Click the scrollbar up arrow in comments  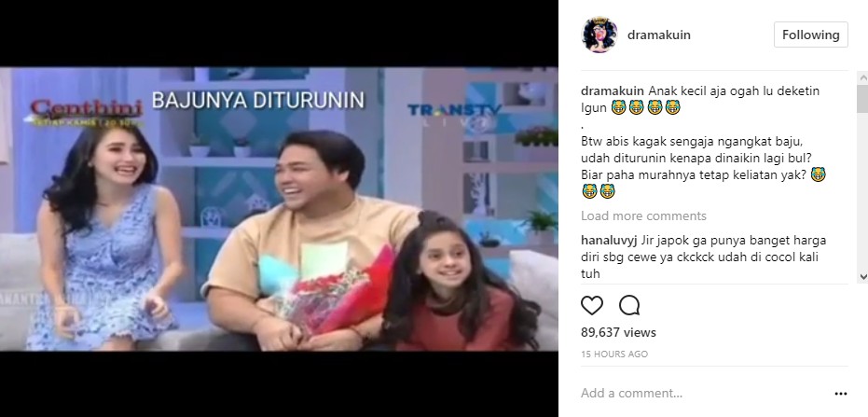click(862, 77)
